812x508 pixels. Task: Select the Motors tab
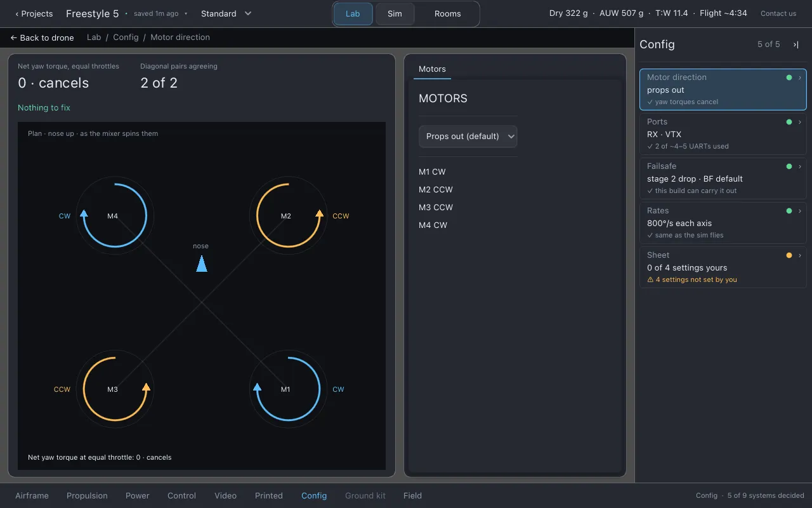432,69
